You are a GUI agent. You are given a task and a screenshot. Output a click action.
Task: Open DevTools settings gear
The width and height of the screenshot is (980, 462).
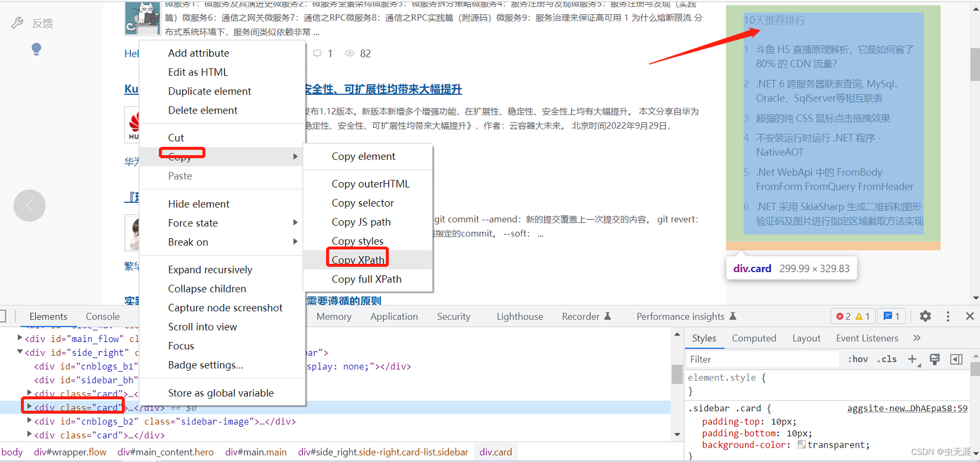tap(925, 316)
